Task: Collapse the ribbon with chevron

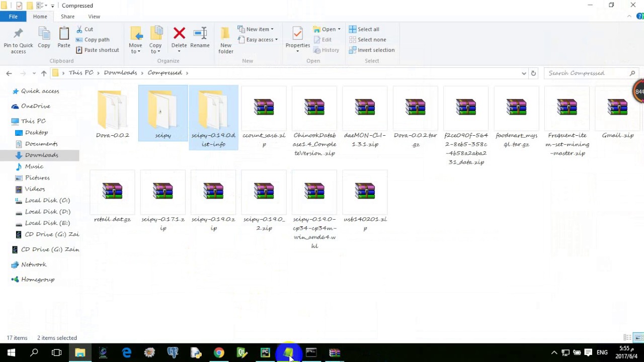Action: (629, 17)
